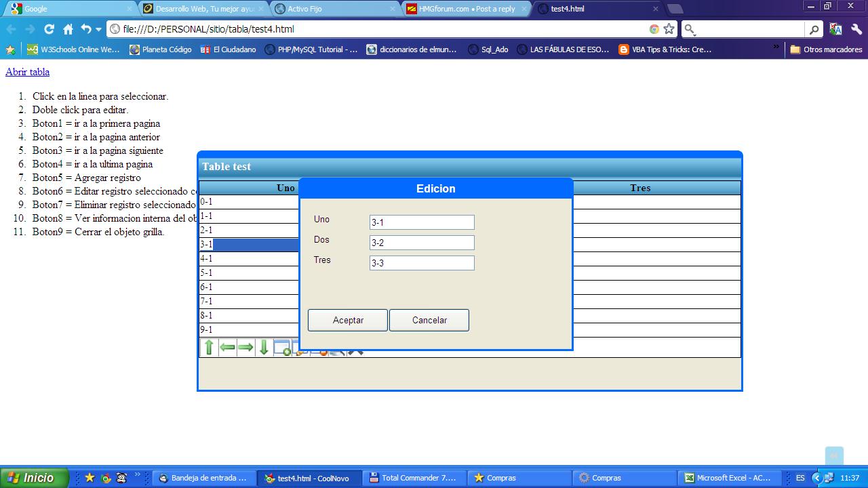868x488 pixels.
Task: Click the Dos input field containing 3-2
Action: 421,243
